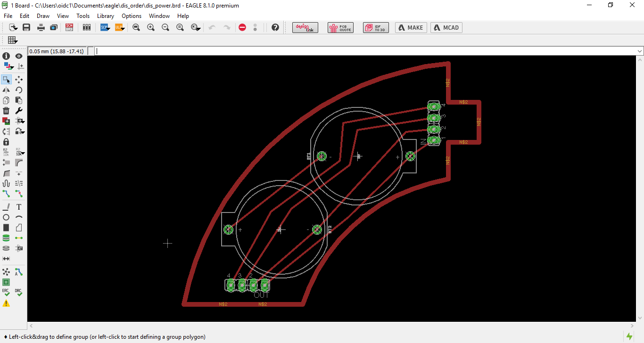644x343 pixels.
Task: Select the Attribute tool
Action: pyautogui.click(x=19, y=248)
